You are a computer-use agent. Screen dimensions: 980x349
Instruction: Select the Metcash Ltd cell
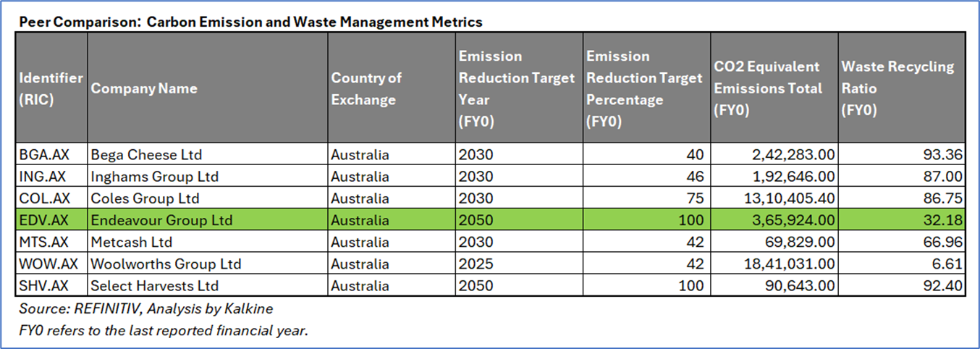(208, 241)
